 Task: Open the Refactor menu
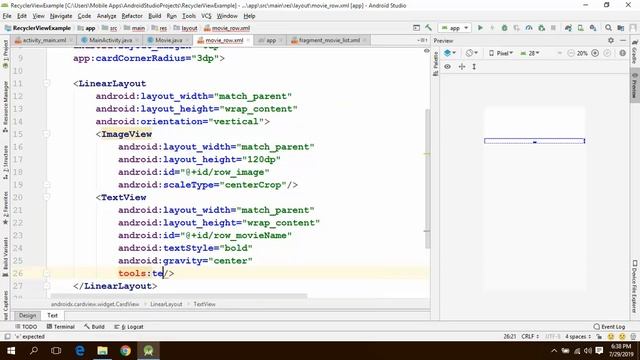[x=132, y=16]
